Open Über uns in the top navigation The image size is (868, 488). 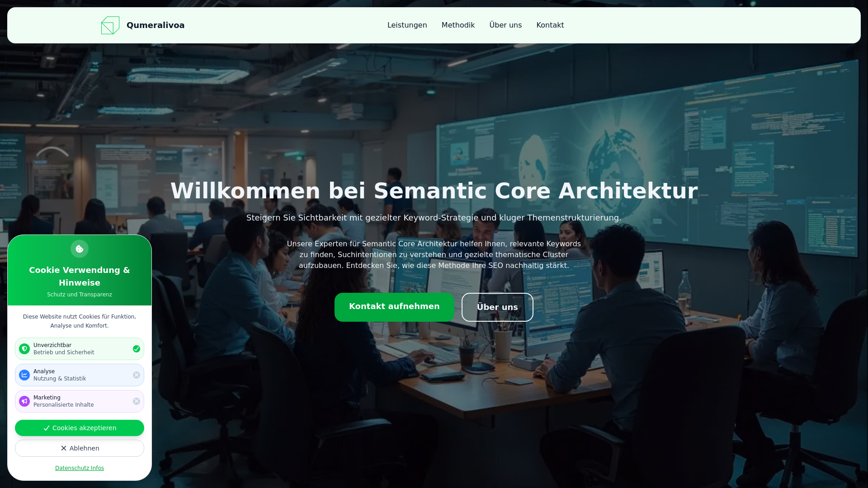point(505,25)
